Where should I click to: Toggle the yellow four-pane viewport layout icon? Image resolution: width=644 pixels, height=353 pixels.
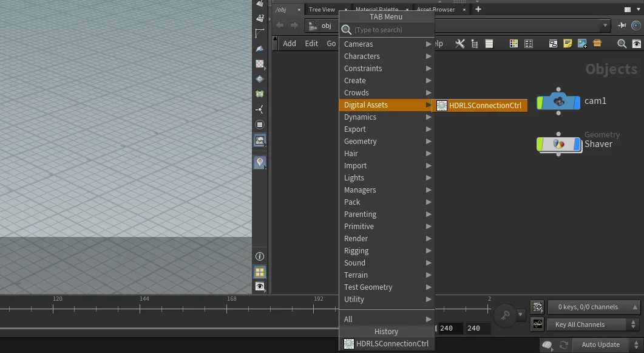[260, 272]
